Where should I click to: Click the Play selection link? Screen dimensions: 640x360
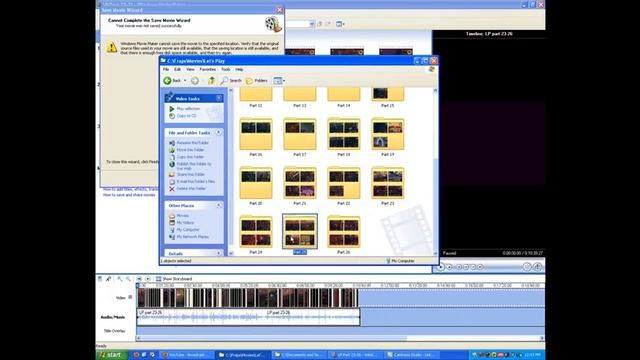point(188,109)
